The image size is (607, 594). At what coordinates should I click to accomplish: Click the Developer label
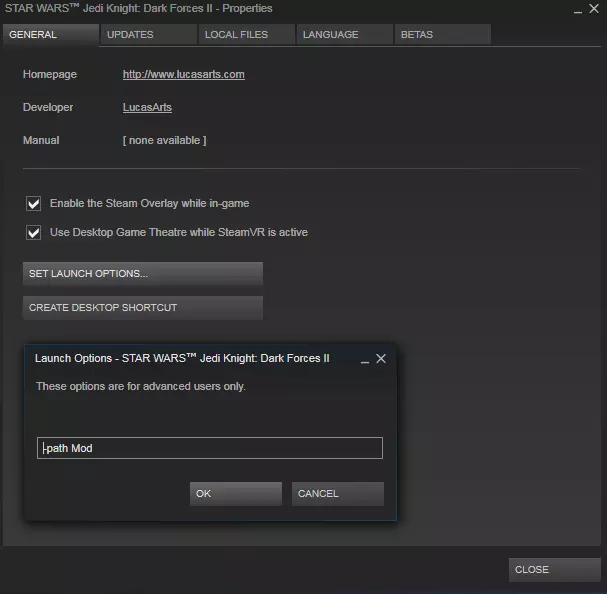(x=48, y=107)
